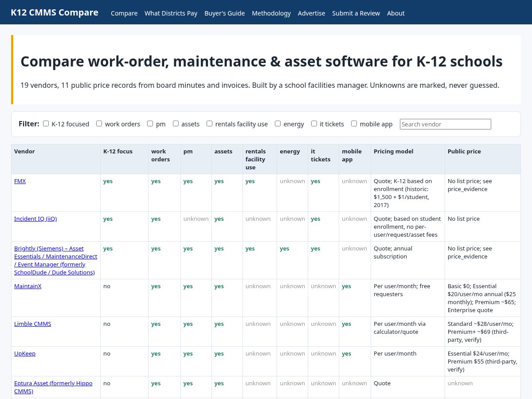This screenshot has height=399, width=532.
Task: Go to the Compare menu item
Action: tap(124, 13)
